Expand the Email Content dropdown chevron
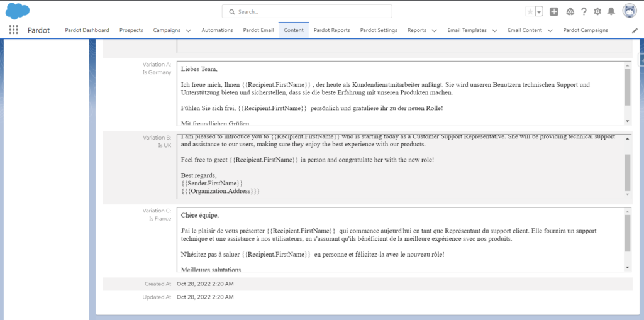644x320 pixels. tap(550, 30)
